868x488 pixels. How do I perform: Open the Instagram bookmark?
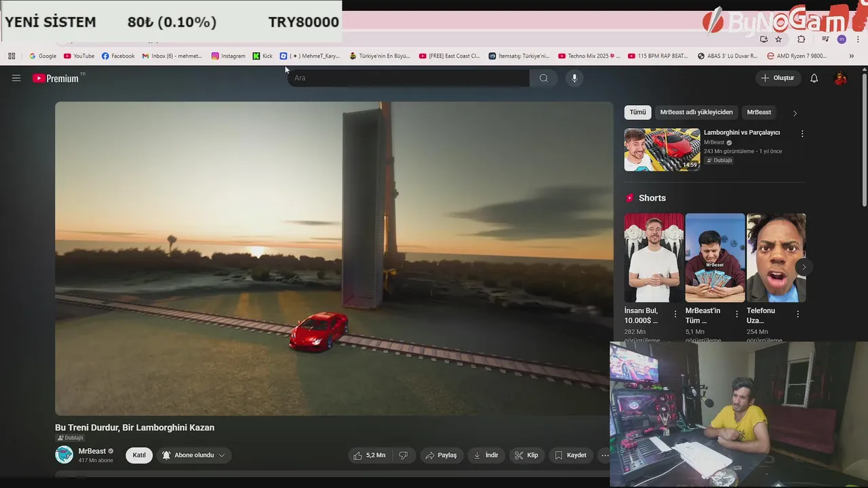(229, 56)
